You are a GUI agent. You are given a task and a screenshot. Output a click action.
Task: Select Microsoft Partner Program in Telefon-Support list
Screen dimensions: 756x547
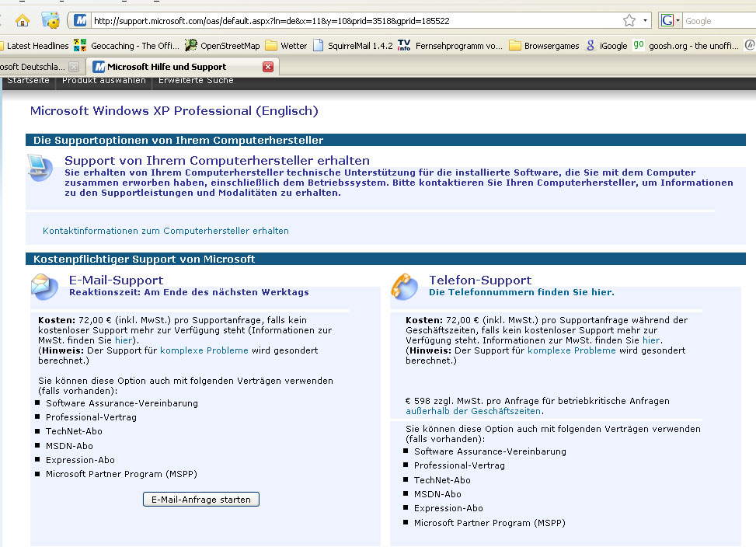[489, 523]
